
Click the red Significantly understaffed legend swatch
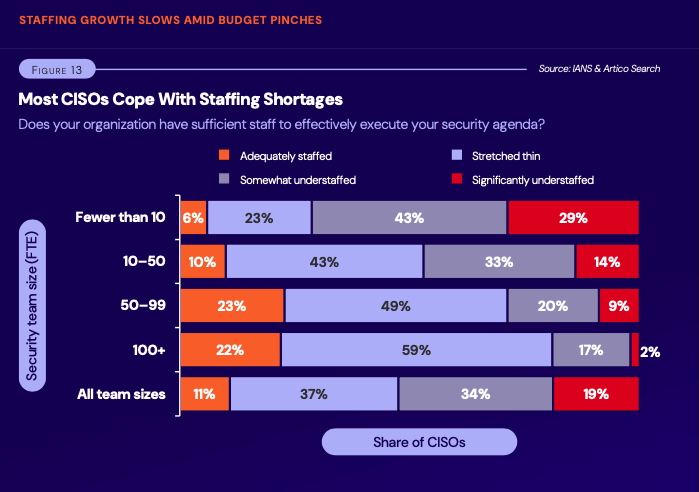click(x=457, y=180)
